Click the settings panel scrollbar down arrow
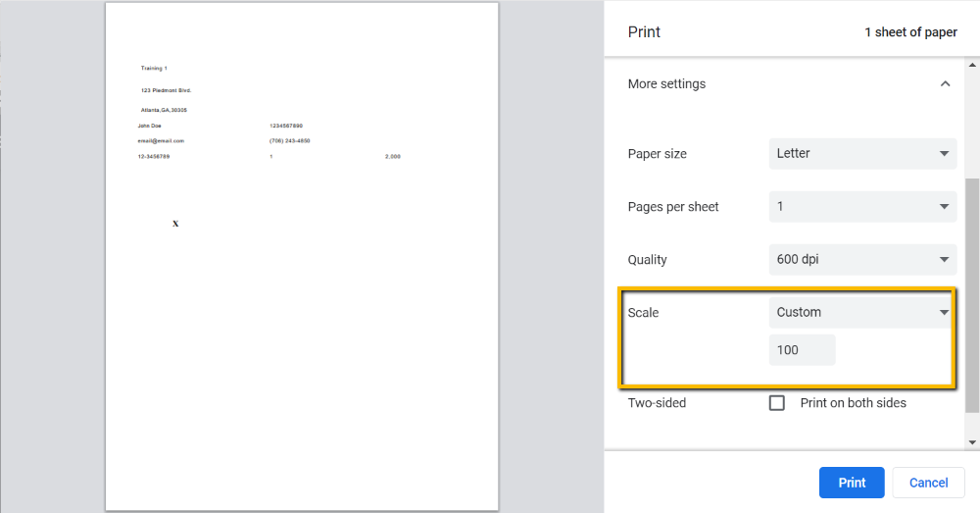 pos(972,443)
